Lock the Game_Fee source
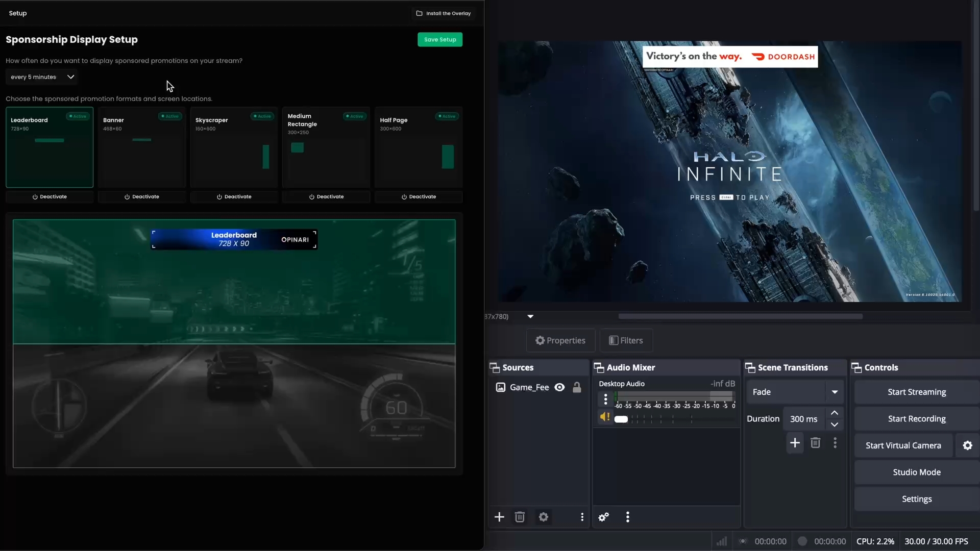This screenshot has height=551, width=980. coord(577,387)
